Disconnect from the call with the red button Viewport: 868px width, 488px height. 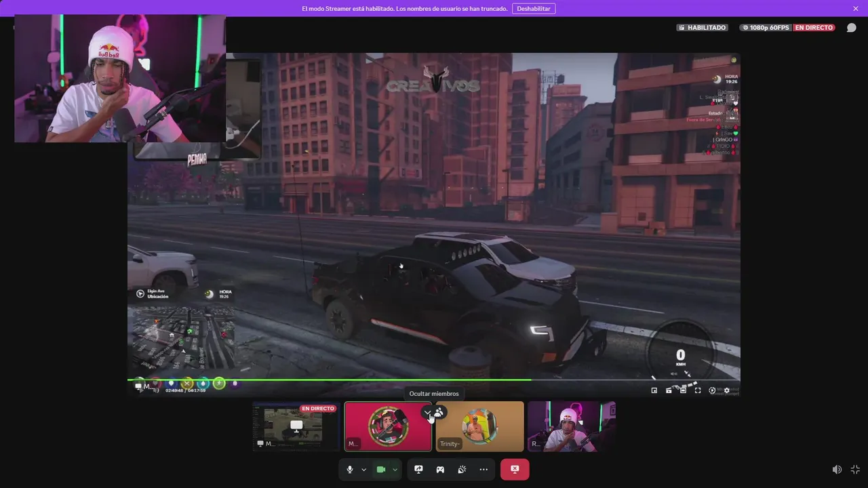coord(515,470)
